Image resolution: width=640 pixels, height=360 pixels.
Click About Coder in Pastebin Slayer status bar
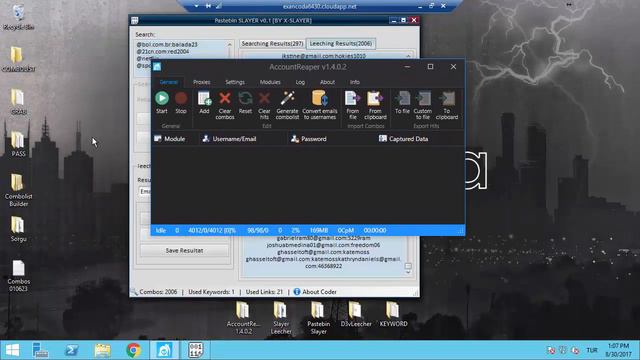tap(315, 292)
